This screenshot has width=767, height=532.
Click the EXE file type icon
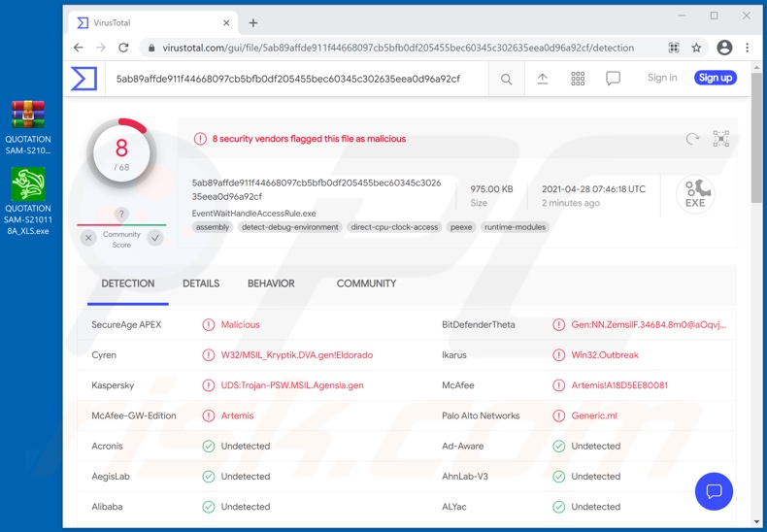tap(695, 194)
